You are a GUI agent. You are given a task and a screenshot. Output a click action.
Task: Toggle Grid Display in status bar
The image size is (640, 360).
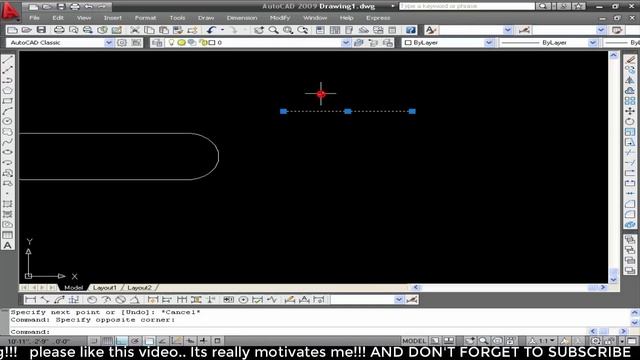pos(108,341)
